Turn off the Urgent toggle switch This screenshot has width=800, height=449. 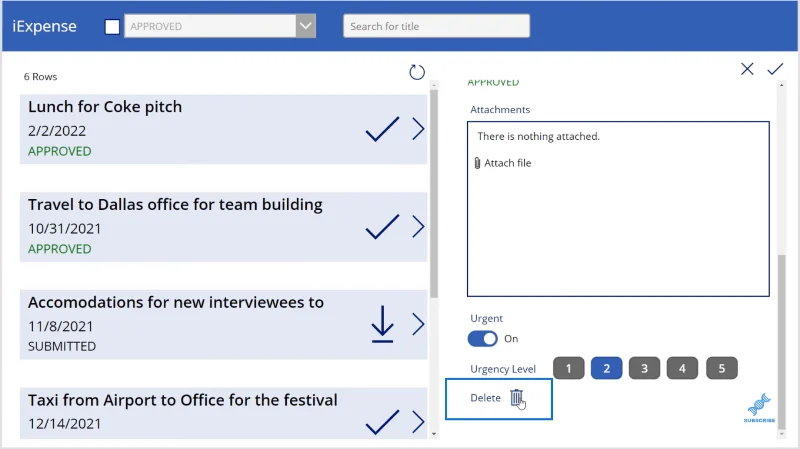tap(483, 339)
